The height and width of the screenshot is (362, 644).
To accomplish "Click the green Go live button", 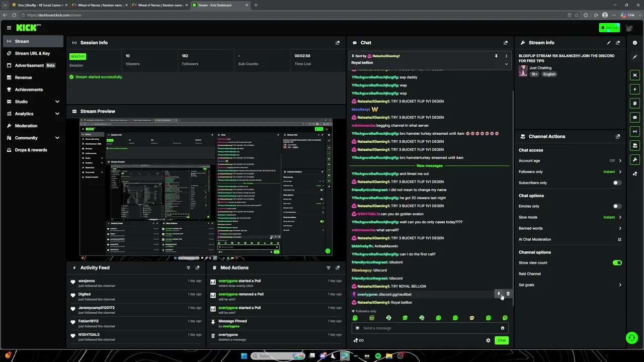I will 609,28.
